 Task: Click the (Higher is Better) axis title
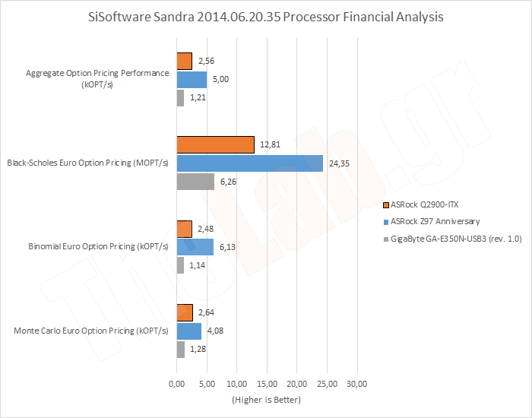point(266,400)
